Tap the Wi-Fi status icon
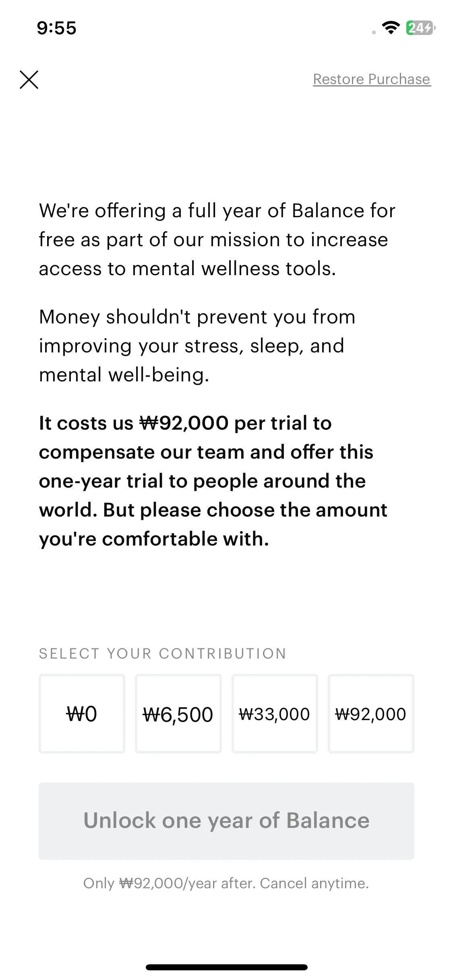This screenshot has width=453, height=980. [391, 28]
